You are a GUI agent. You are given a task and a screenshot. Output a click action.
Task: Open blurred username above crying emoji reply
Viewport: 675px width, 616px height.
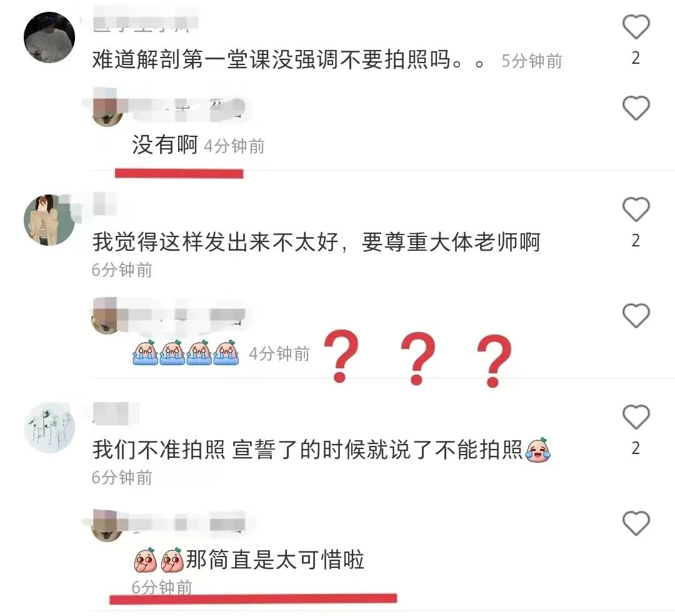[x=185, y=316]
